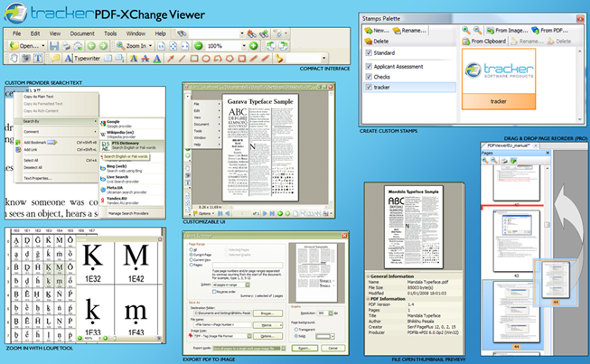Screen dimensions: 590x364
Task: Select the Strikeout text tool
Action: click(145, 59)
